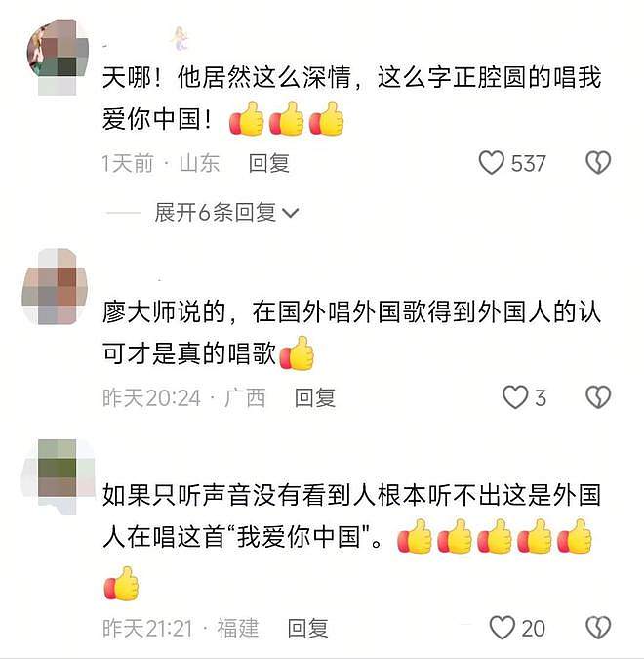Like the Guangxi comment with 3 likes
This screenshot has width=644, height=659.
515,397
